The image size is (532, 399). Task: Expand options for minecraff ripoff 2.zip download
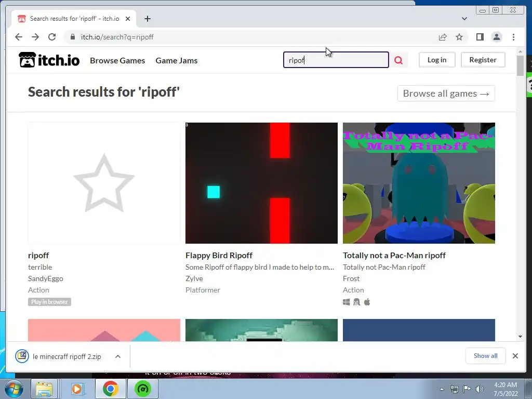(118, 356)
